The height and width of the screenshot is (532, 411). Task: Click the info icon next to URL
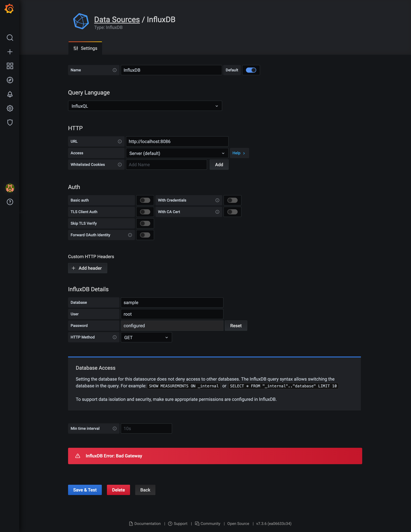point(119,142)
